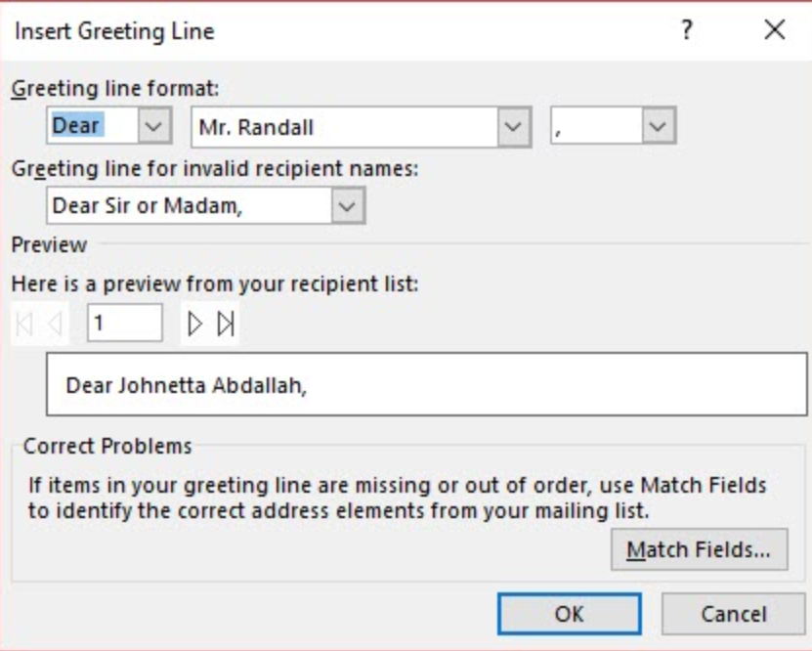This screenshot has width=812, height=651.
Task: Open the help question mark
Action: (687, 30)
